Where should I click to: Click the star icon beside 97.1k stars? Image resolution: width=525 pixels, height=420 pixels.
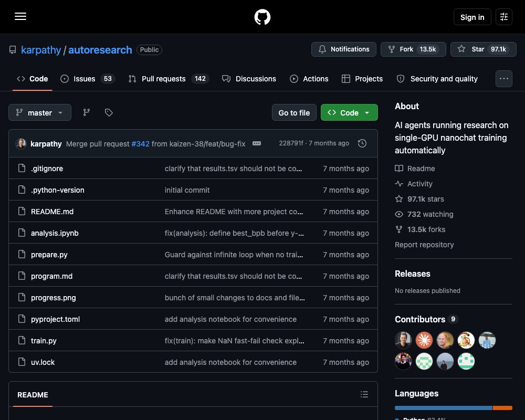[399, 199]
